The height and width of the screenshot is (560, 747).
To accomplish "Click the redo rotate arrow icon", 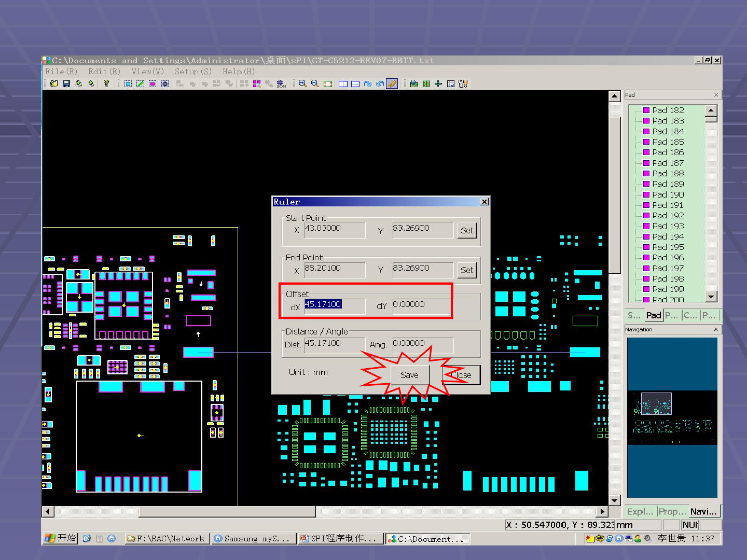I will 368,83.
